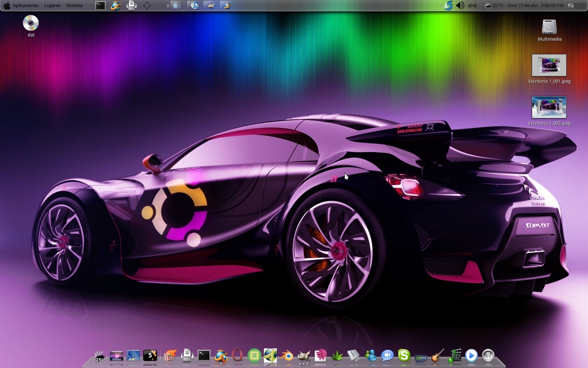Open the volume control in top panel
This screenshot has height=368, width=588.
click(460, 5)
